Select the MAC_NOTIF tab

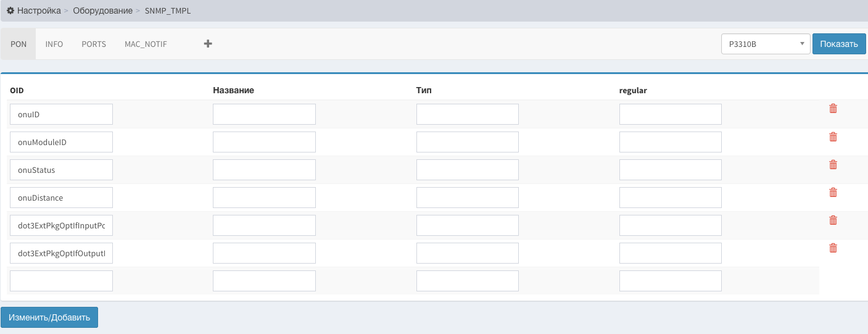pos(146,44)
